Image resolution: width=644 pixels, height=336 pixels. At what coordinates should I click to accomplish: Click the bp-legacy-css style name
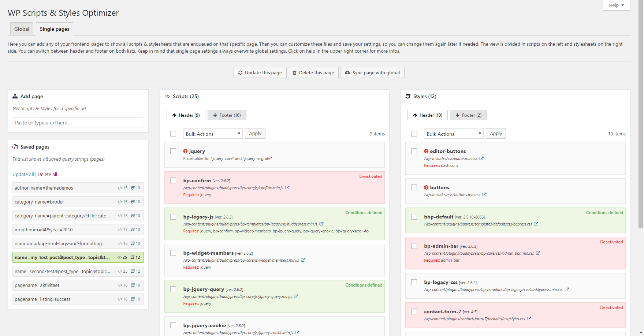(441, 282)
